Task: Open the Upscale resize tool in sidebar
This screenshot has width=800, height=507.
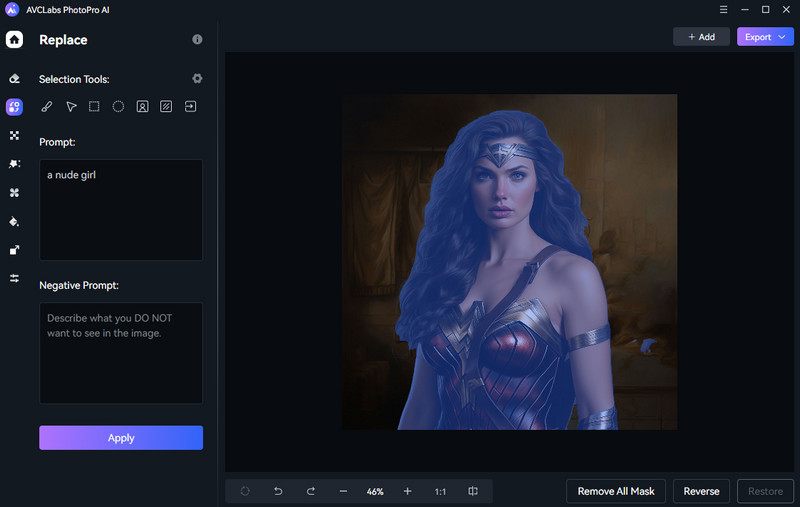Action: [14, 249]
